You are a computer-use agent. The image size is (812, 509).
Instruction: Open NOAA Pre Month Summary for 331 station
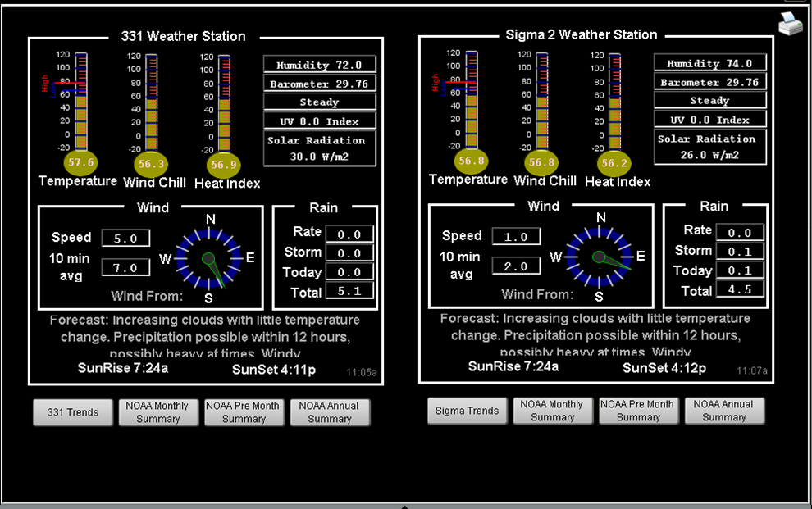(x=244, y=412)
